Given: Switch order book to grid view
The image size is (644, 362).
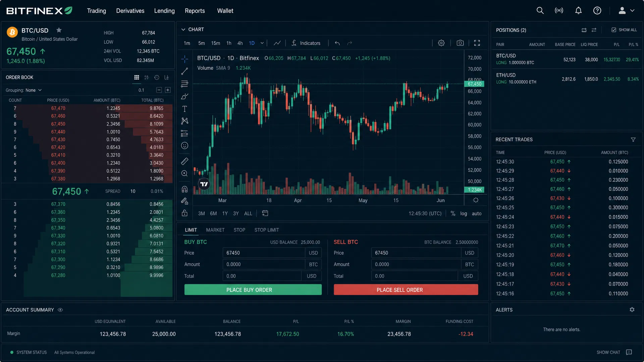Looking at the screenshot, I should point(137,77).
